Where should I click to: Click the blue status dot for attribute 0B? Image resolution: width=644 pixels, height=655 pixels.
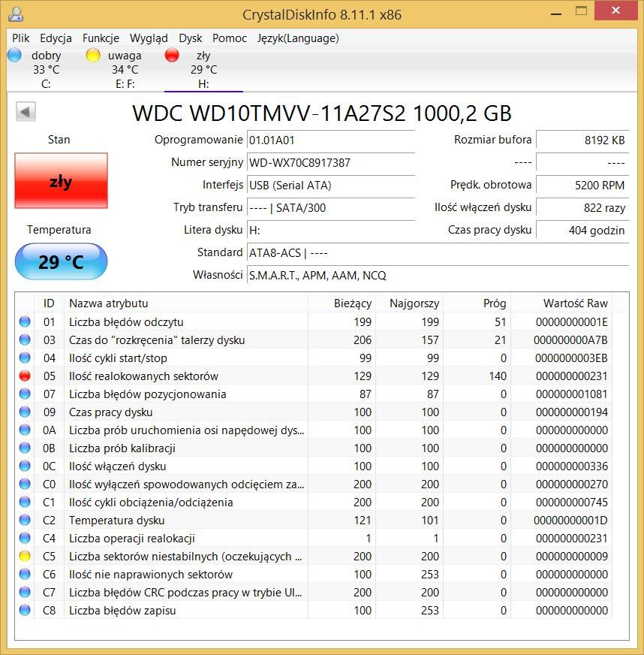tap(25, 448)
